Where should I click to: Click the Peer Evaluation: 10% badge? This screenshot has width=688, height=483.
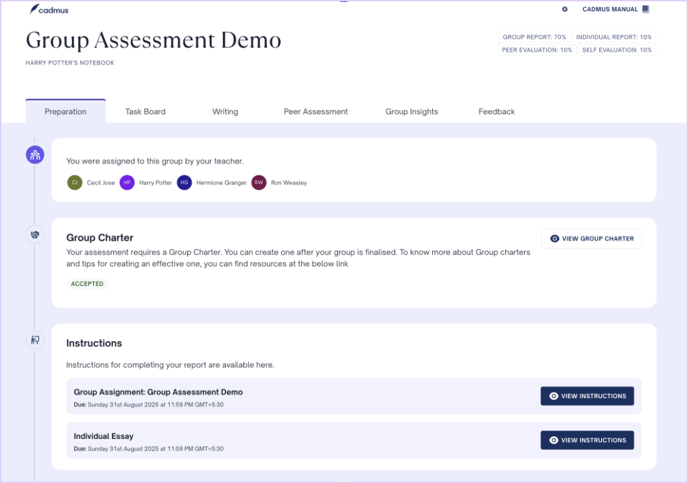537,50
